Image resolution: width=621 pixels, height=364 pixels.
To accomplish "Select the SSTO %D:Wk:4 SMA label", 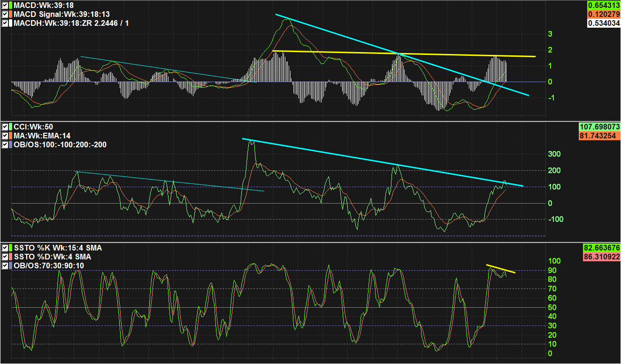I will pyautogui.click(x=53, y=257).
